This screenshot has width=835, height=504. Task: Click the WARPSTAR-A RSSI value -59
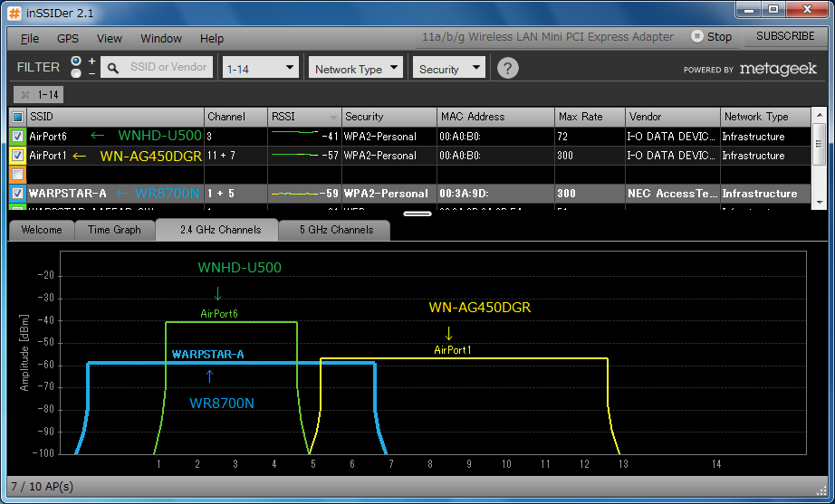(329, 194)
